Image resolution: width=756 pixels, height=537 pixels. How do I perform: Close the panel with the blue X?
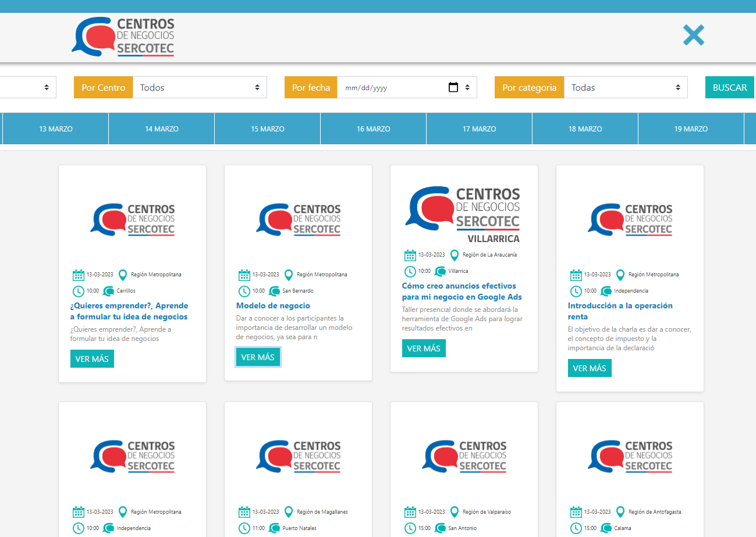click(693, 35)
